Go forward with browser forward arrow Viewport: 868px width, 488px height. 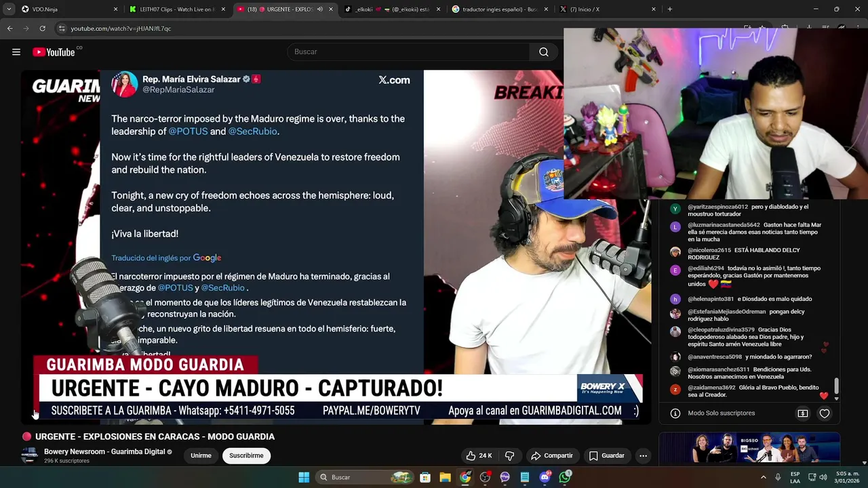[26, 28]
